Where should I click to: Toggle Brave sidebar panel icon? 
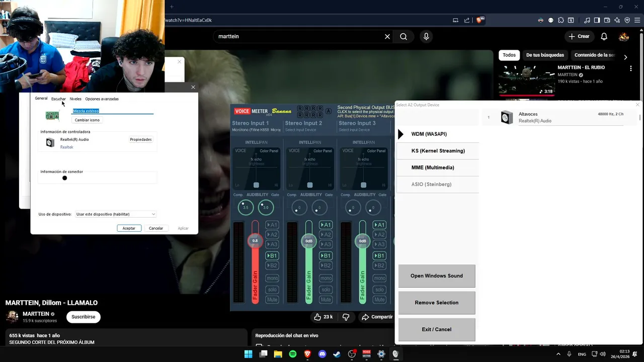coord(597,20)
